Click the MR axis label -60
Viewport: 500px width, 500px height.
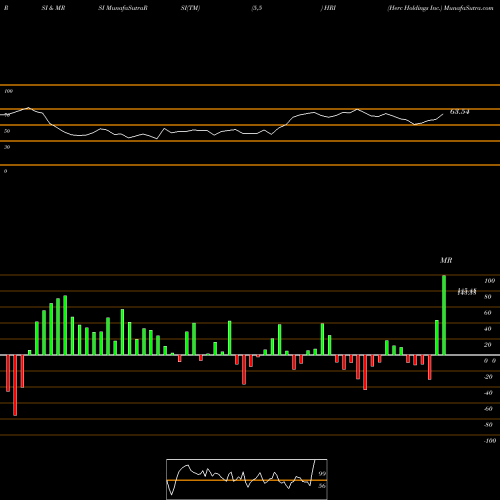[488, 409]
